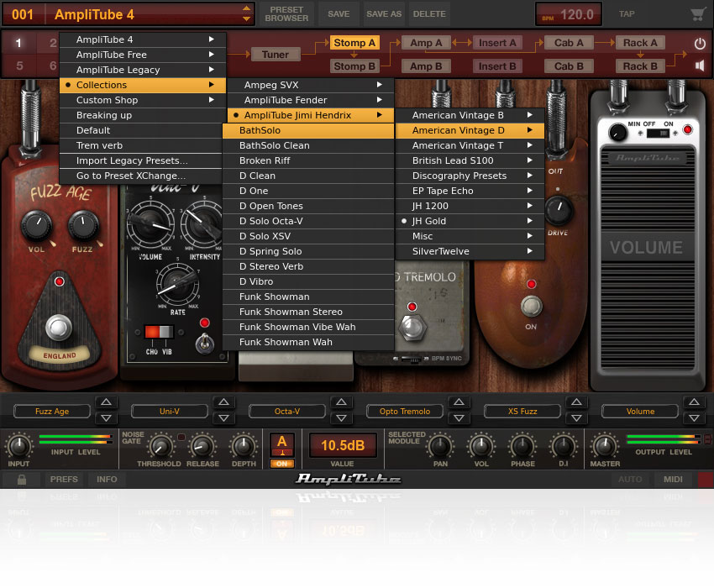
Task: Select preset slot 1
Action: coord(18,44)
